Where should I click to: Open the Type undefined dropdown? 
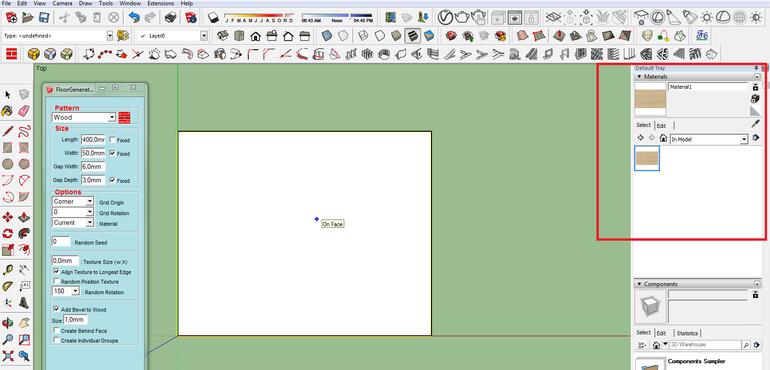tap(110, 36)
